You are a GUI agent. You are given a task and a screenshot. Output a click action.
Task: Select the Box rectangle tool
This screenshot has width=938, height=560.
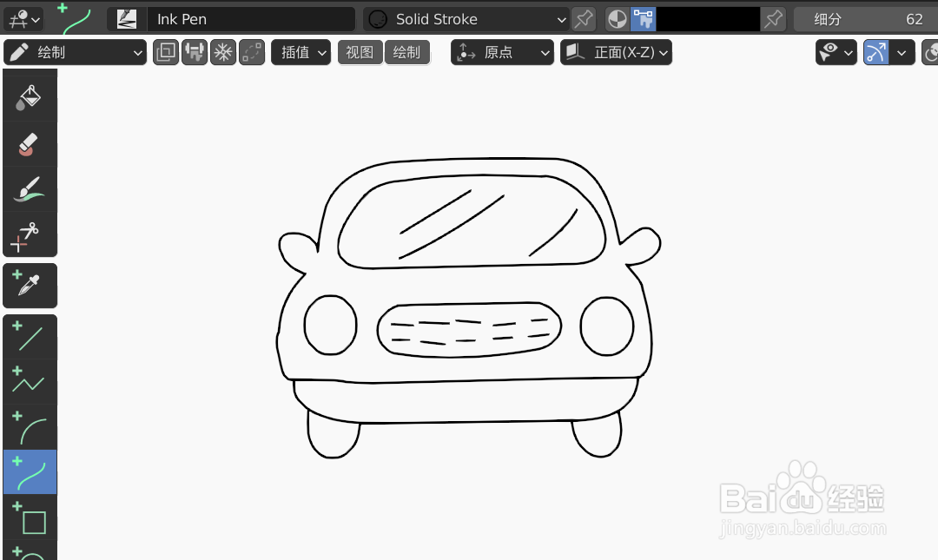pos(30,517)
